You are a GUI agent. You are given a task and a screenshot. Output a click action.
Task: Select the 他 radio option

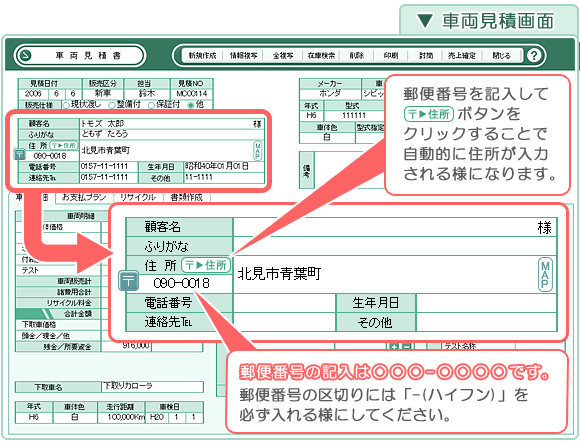point(190,105)
